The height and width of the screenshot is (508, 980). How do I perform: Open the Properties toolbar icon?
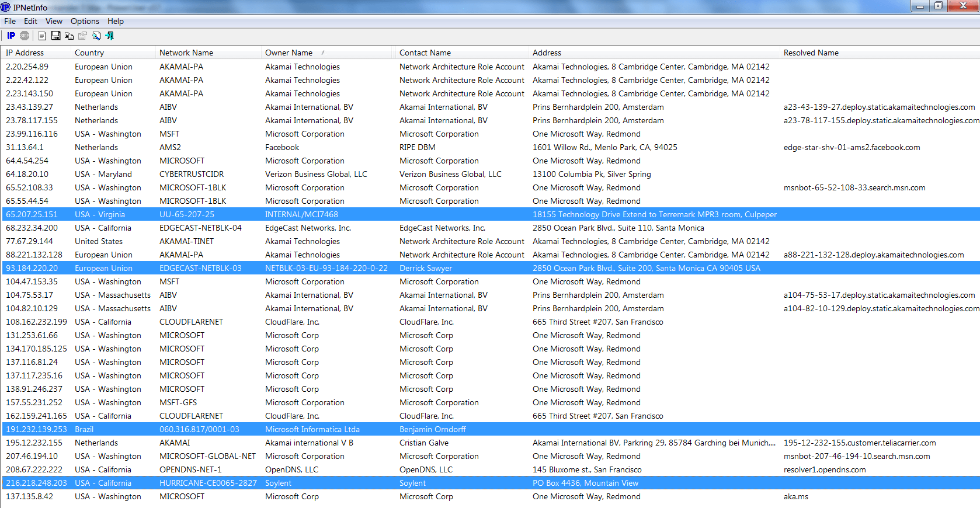(x=82, y=36)
